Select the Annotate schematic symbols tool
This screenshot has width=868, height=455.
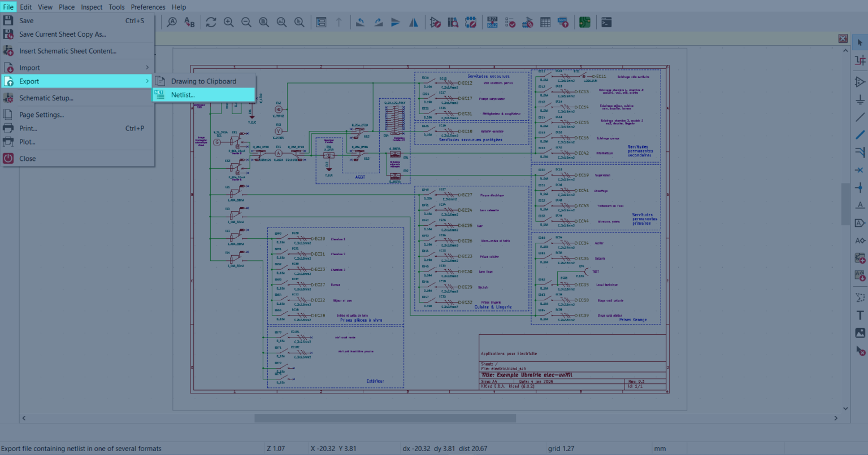tap(492, 22)
